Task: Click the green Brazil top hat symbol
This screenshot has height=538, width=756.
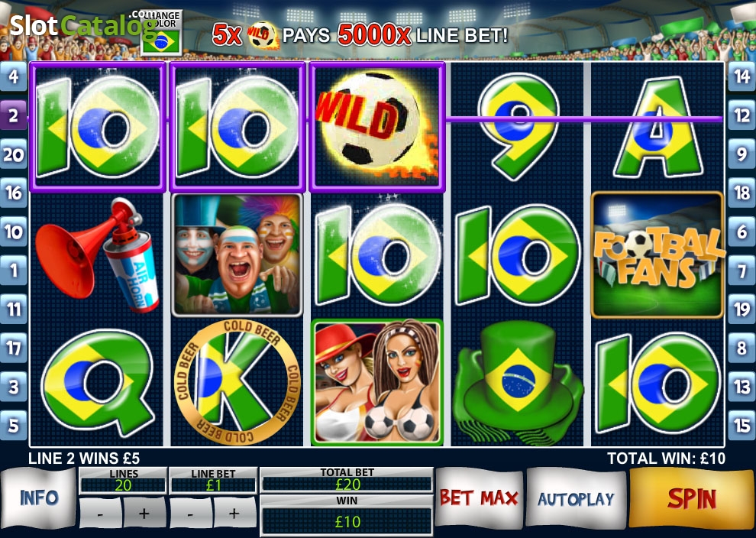Action: tap(518, 382)
